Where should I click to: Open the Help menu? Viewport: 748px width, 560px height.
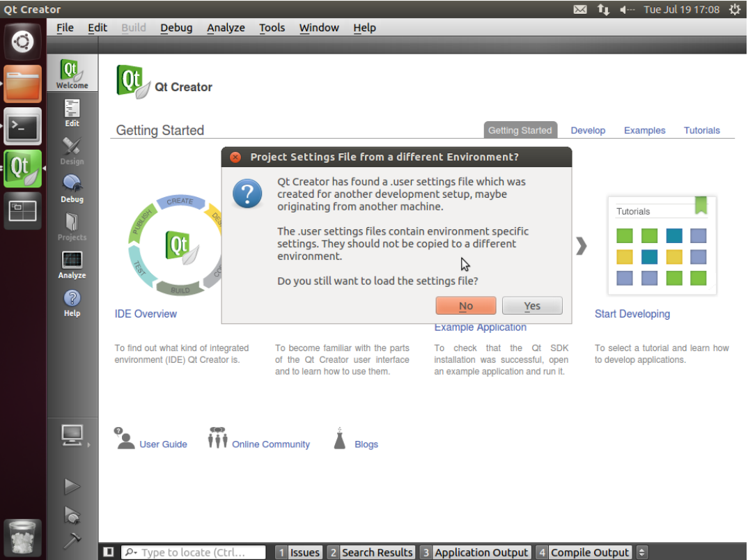tap(364, 28)
